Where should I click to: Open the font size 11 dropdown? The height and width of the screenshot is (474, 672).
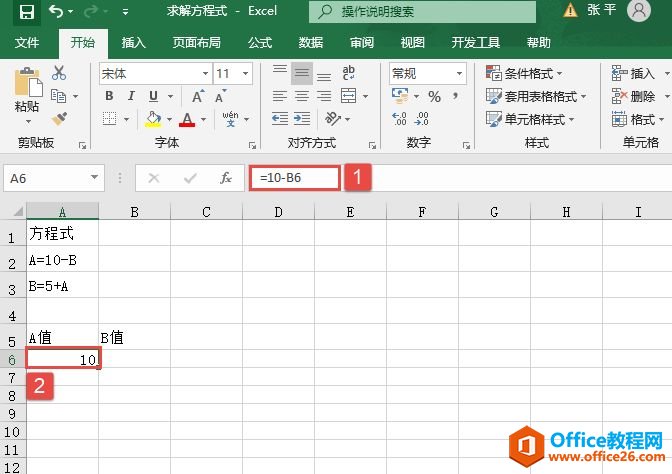tap(246, 74)
